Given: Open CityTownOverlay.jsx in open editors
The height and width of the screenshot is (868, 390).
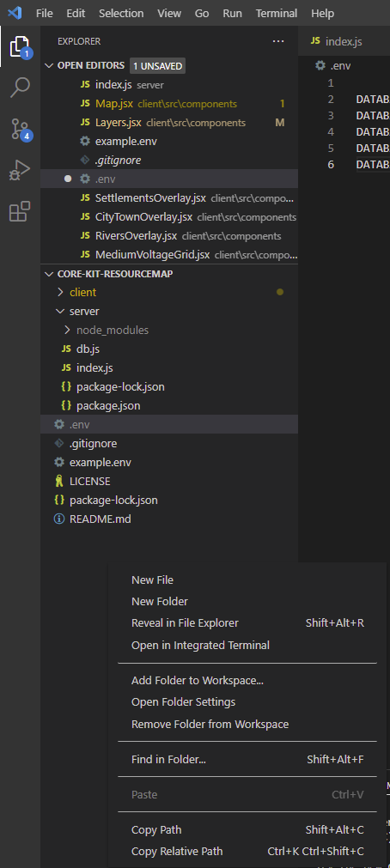Looking at the screenshot, I should 169,217.
